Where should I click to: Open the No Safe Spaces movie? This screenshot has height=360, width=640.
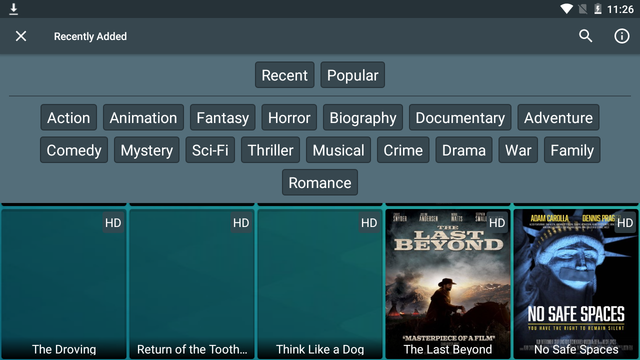[576, 284]
